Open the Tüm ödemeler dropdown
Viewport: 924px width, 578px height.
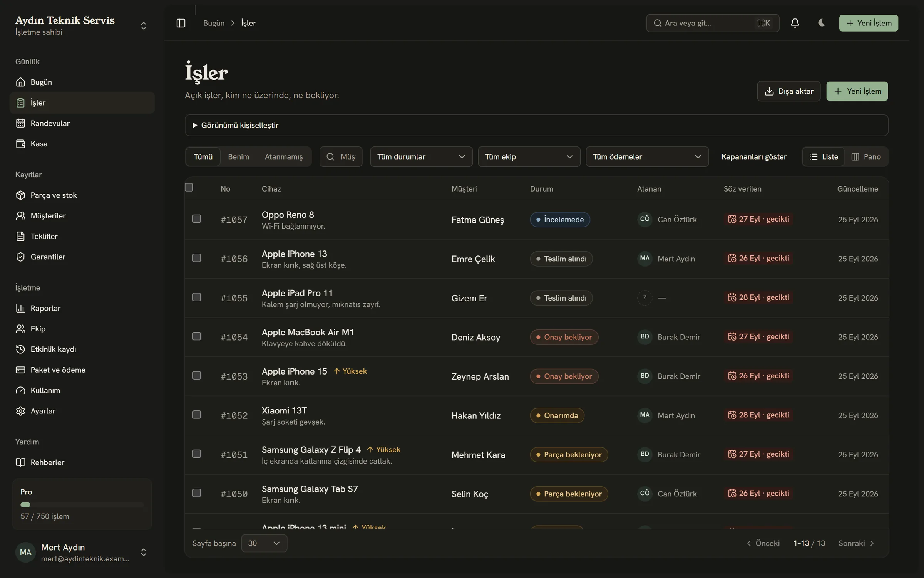(x=647, y=157)
